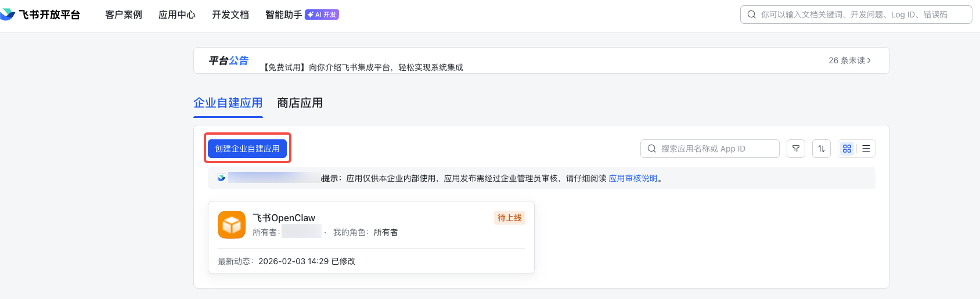
Task: Click the sort order icon
Action: (x=822, y=149)
